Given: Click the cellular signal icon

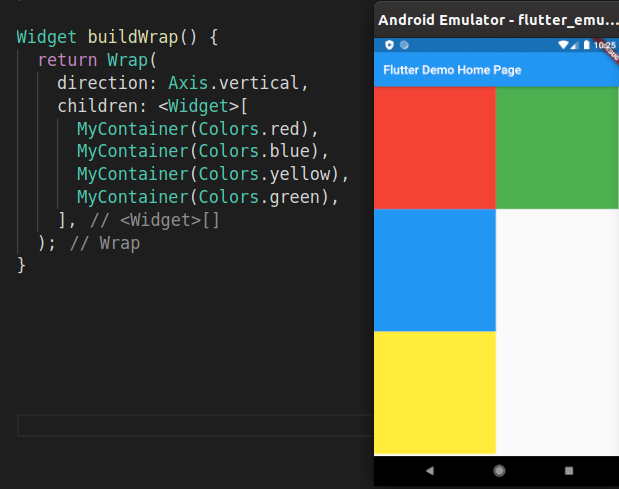Looking at the screenshot, I should pyautogui.click(x=574, y=45).
